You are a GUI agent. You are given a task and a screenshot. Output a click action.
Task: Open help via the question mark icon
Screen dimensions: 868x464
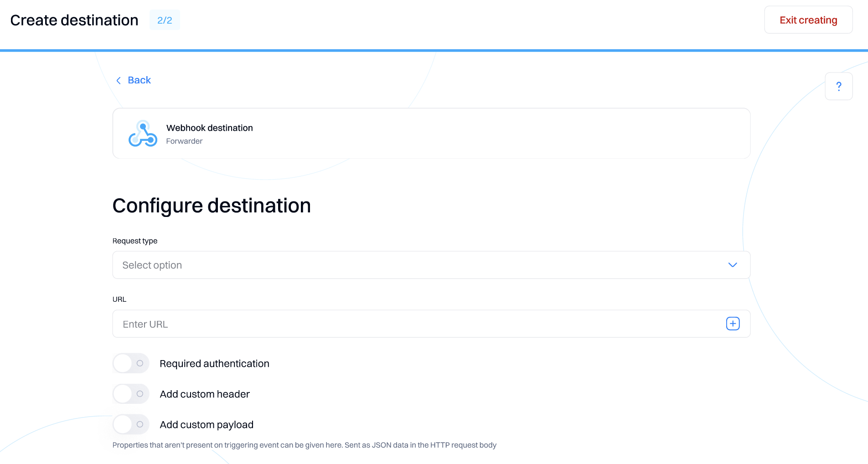(x=838, y=86)
